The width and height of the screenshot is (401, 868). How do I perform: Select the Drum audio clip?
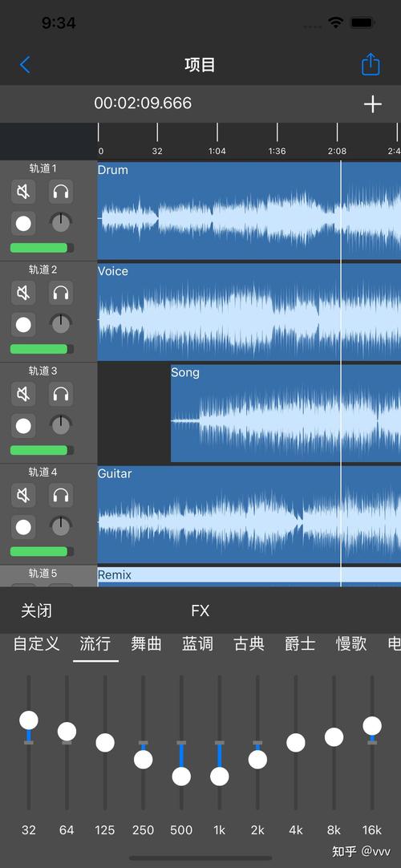tap(249, 210)
